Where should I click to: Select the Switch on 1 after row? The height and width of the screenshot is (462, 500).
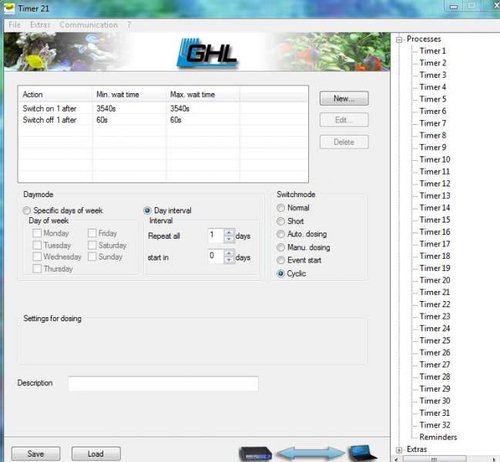(163, 108)
